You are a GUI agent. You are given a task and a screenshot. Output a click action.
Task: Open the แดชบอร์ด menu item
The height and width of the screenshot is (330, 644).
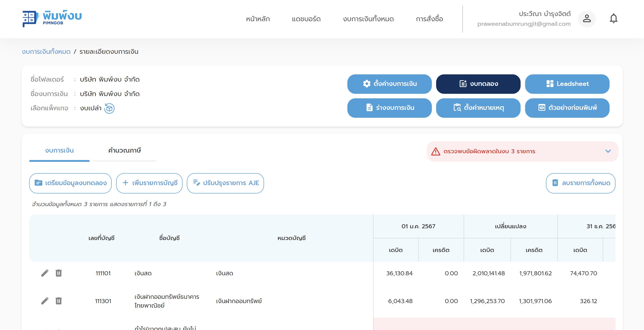click(306, 19)
